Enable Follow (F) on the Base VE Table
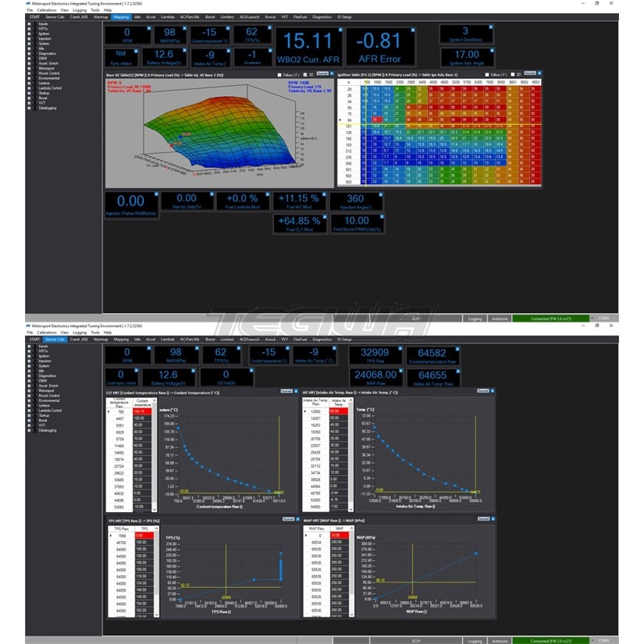This screenshot has height=644, width=644. (x=278, y=75)
